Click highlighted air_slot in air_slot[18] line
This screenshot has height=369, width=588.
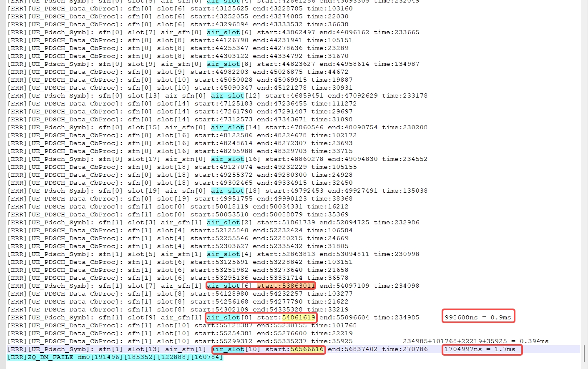pyautogui.click(x=227, y=191)
